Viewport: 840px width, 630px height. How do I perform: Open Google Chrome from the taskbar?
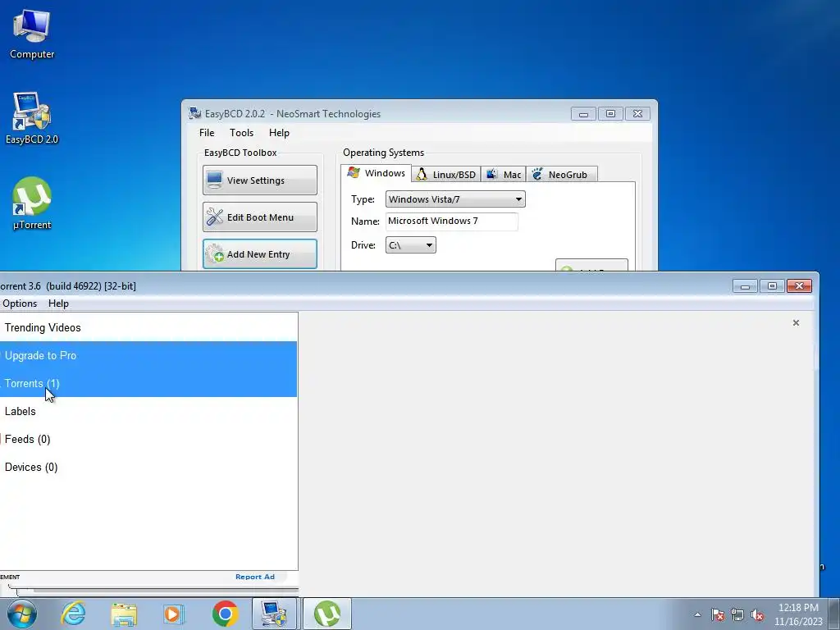225,614
